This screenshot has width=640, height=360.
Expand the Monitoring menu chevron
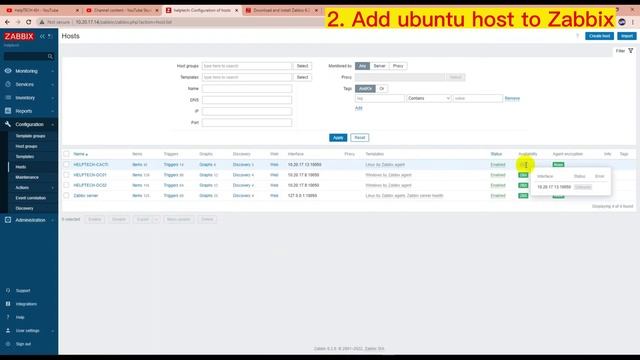coord(53,71)
